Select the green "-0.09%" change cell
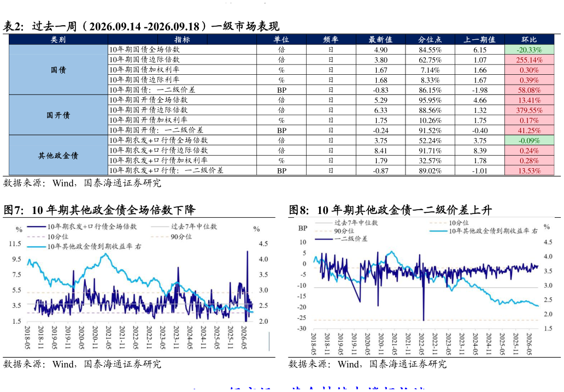 pos(529,140)
